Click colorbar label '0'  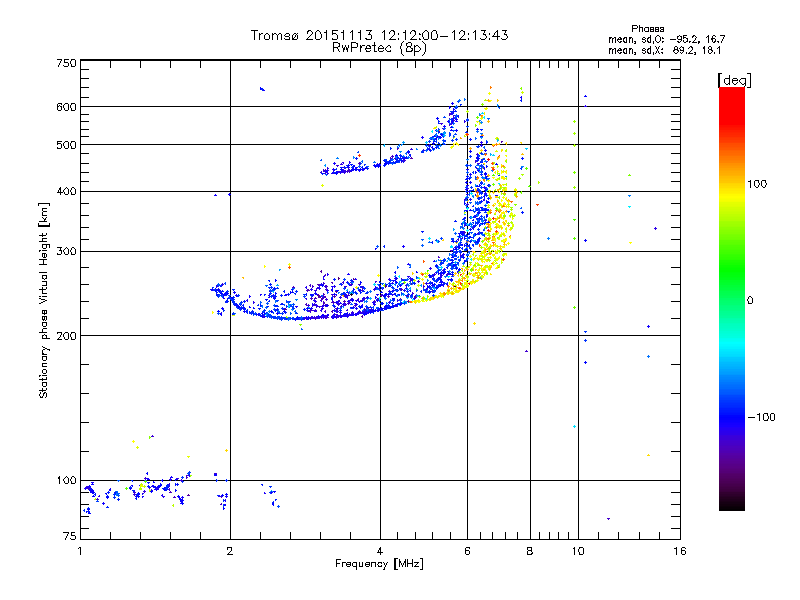click(x=750, y=300)
